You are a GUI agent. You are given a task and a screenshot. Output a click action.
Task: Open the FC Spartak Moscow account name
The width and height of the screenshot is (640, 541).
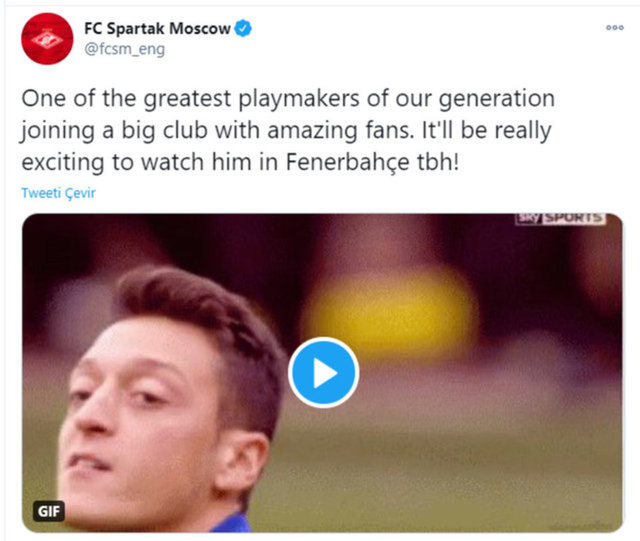click(x=157, y=28)
